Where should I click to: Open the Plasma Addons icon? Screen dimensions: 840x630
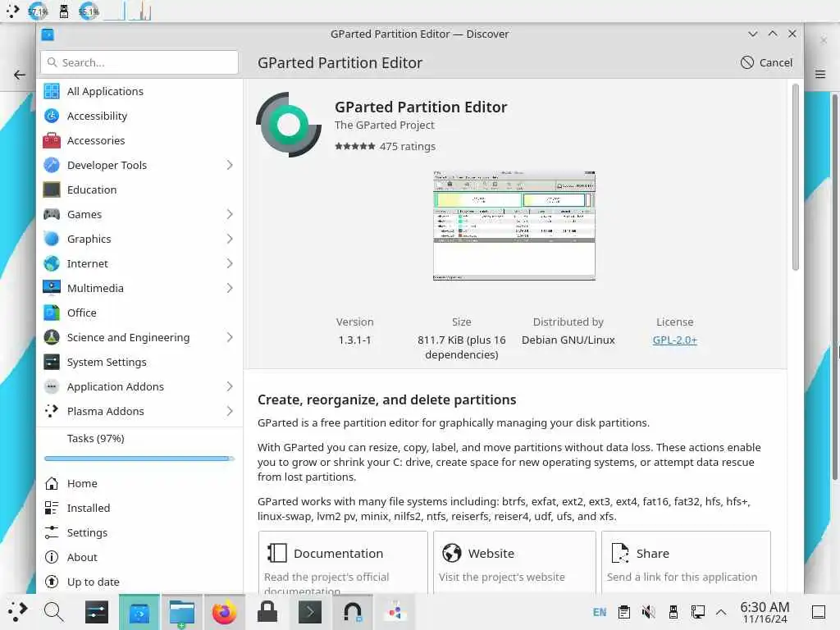click(52, 412)
